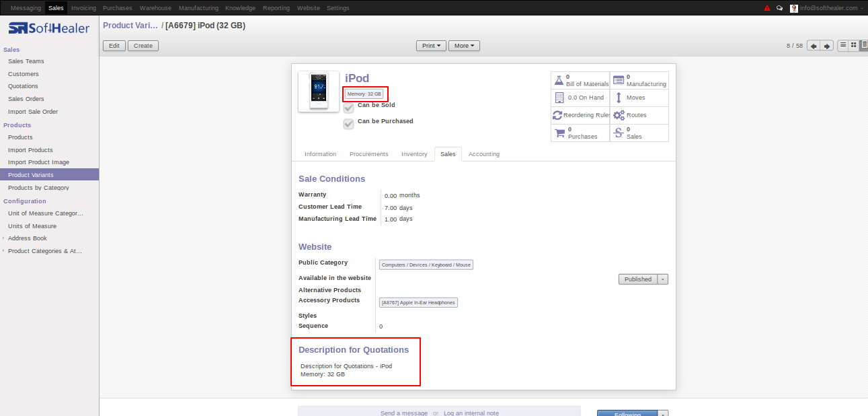The image size is (868, 416).
Task: Open Customers in the sidebar
Action: pyautogui.click(x=24, y=74)
